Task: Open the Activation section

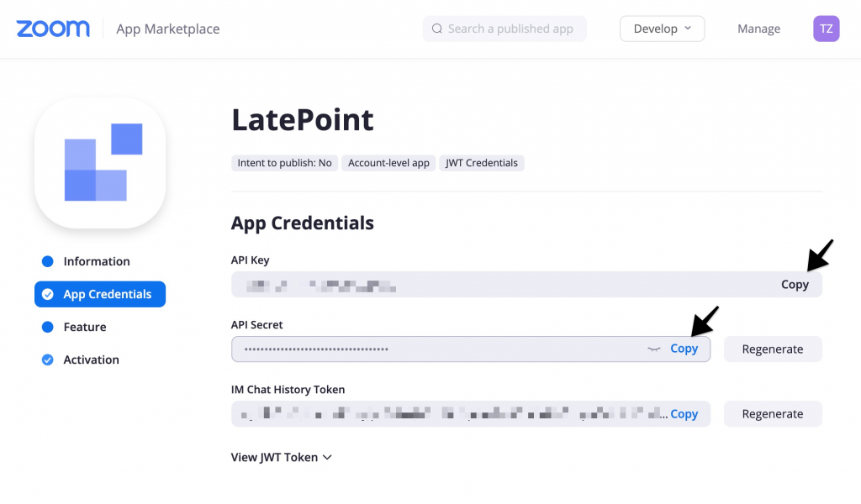Action: tap(91, 360)
